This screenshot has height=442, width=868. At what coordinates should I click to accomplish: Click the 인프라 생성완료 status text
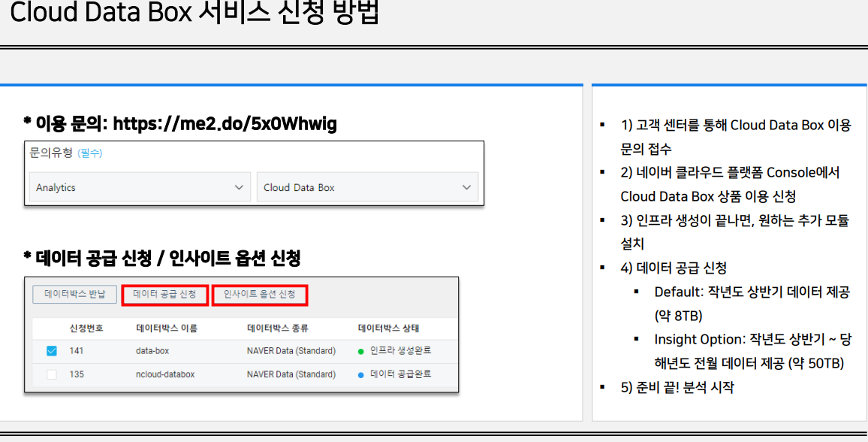point(400,350)
